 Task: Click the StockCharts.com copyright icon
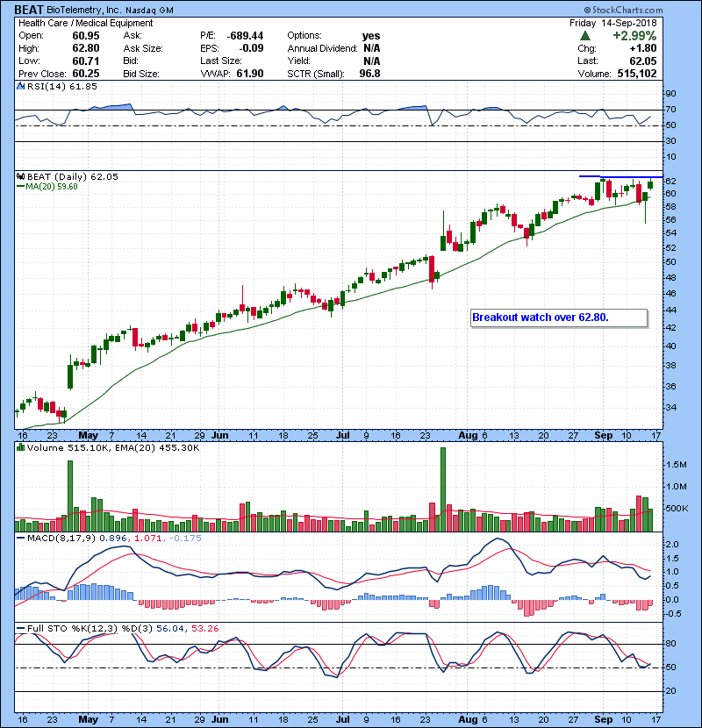point(587,10)
